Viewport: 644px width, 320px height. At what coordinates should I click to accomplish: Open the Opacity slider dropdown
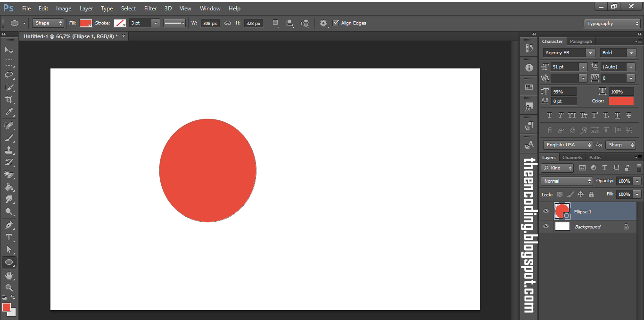[x=637, y=181]
